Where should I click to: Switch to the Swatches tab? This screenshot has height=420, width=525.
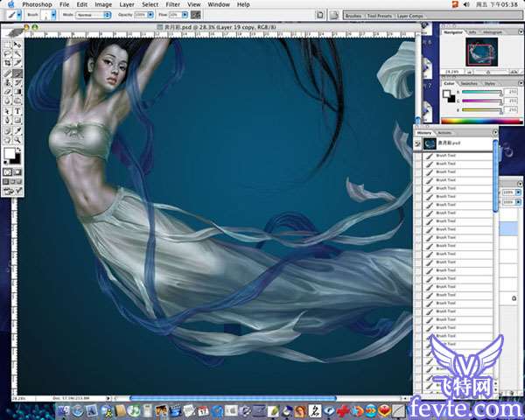(469, 83)
